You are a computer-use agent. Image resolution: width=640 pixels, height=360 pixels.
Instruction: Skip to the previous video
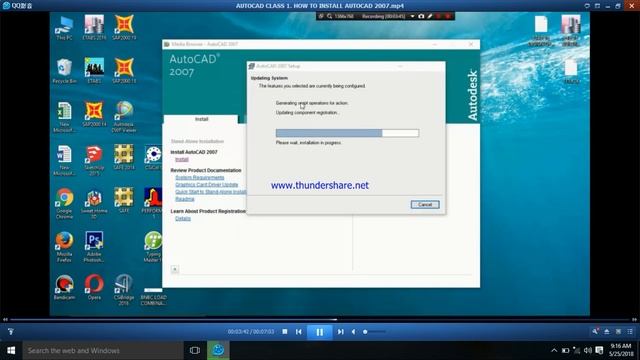(x=299, y=332)
